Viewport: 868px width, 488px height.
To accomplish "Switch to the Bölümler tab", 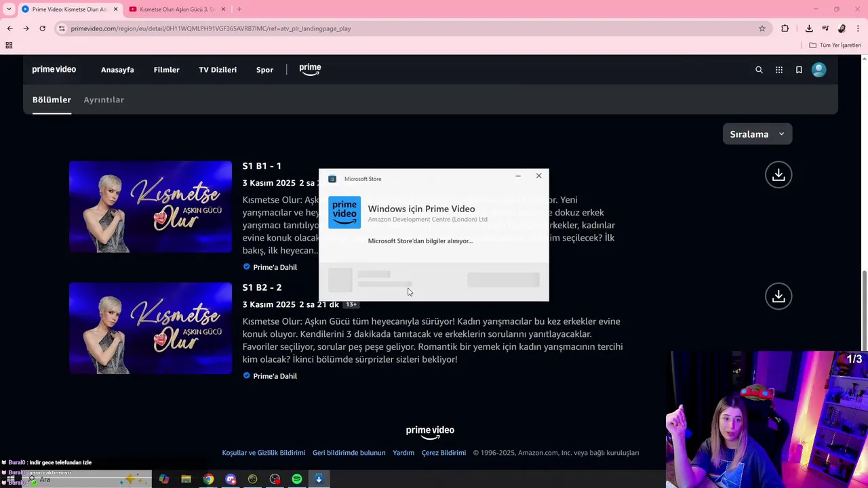I will 52,100.
